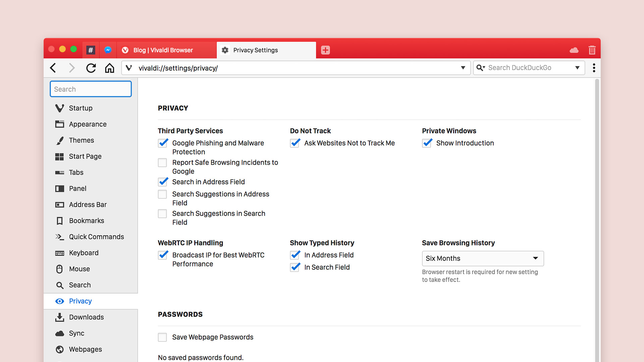Click the Startup Vivaldi logo icon

pyautogui.click(x=59, y=108)
